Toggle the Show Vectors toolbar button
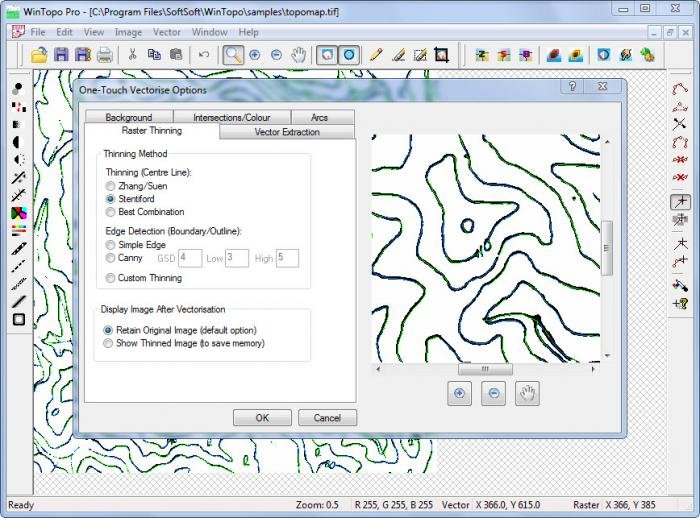Image resolution: width=700 pixels, height=518 pixels. (349, 55)
